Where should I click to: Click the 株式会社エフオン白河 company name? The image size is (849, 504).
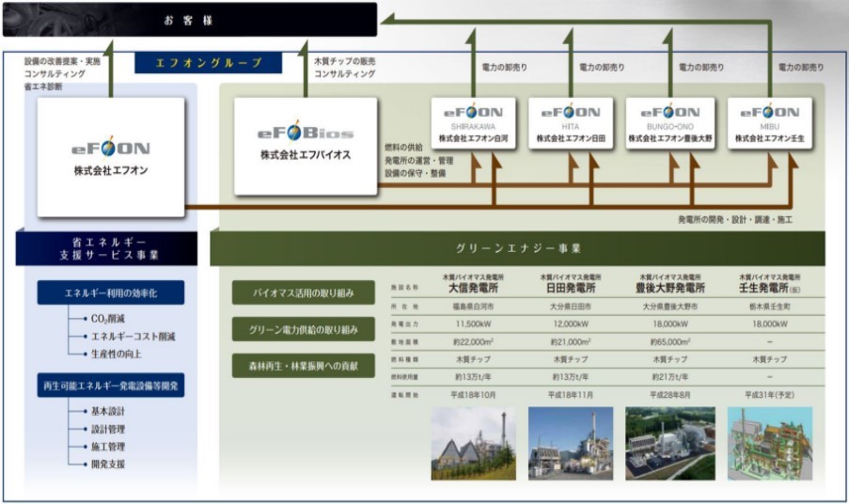[x=473, y=138]
